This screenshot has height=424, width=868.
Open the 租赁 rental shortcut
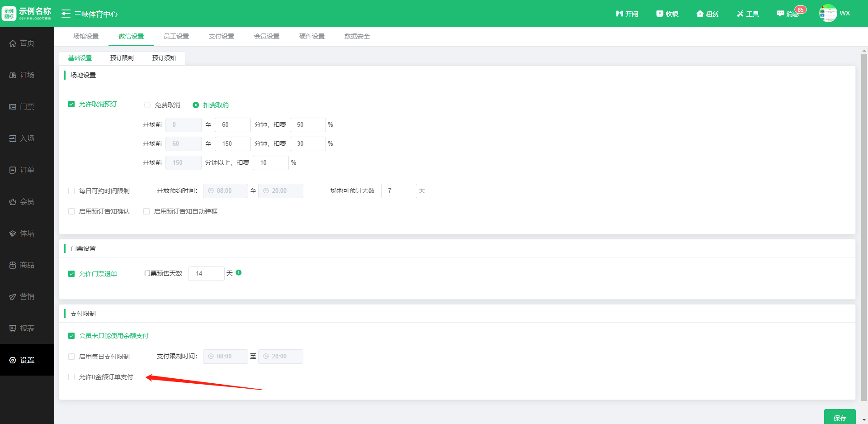[x=708, y=14]
